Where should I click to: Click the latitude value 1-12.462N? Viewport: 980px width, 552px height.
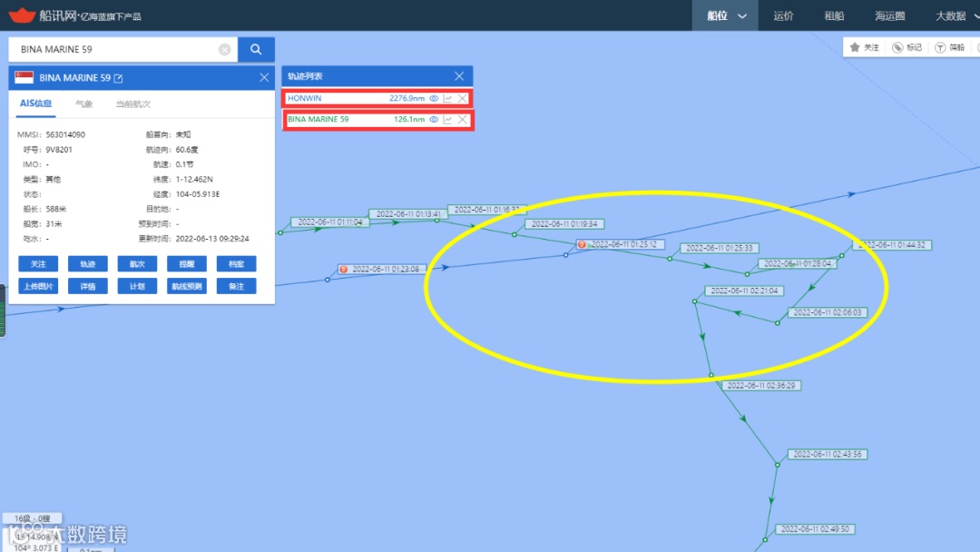[194, 180]
